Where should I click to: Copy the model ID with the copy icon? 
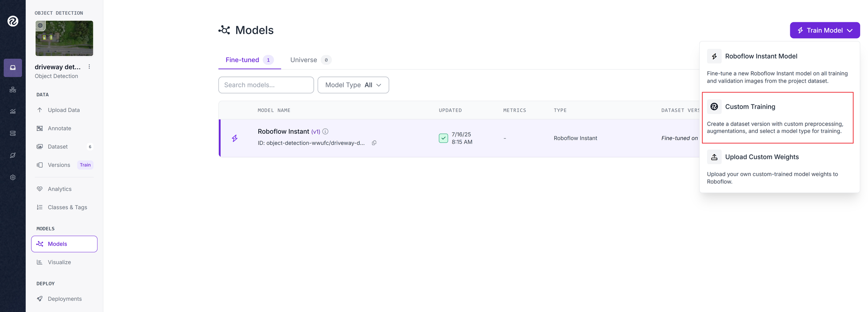(x=374, y=143)
